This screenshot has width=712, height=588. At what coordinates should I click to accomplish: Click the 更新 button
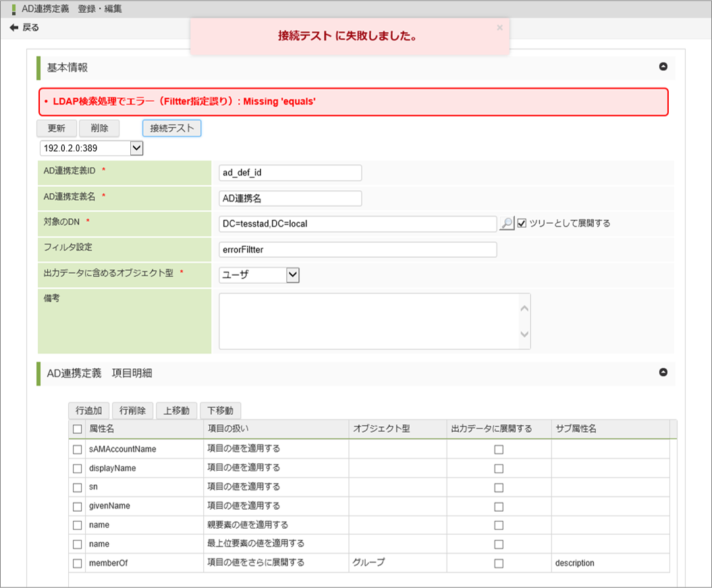point(56,128)
